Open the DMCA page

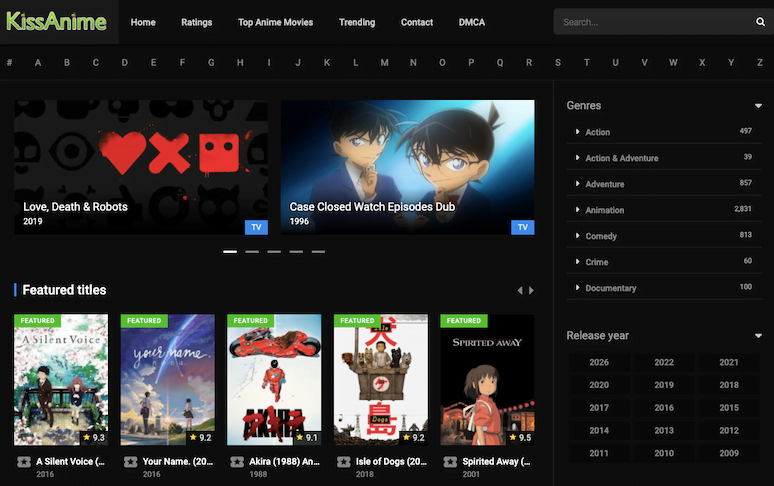[472, 22]
